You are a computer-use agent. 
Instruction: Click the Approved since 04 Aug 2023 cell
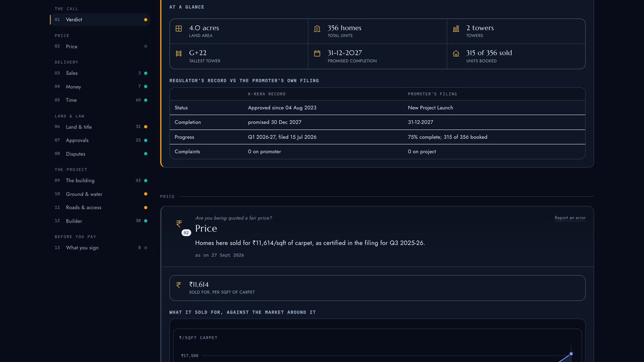click(282, 108)
